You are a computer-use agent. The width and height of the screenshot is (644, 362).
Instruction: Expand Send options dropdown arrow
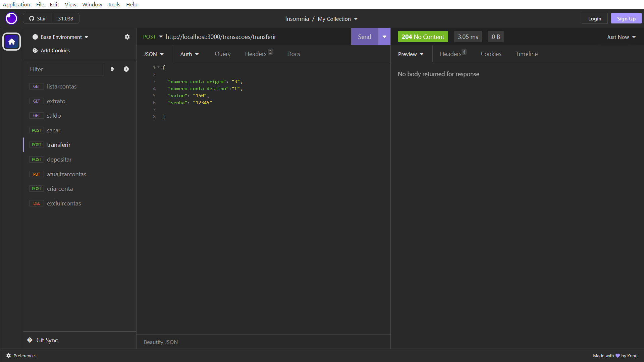[x=384, y=37]
